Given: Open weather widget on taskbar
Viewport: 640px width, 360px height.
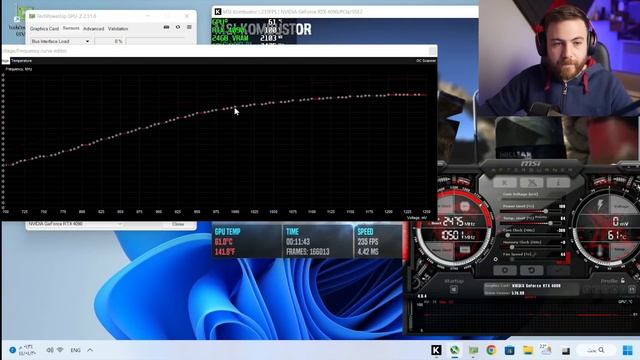Looking at the screenshot, I should 546,350.
